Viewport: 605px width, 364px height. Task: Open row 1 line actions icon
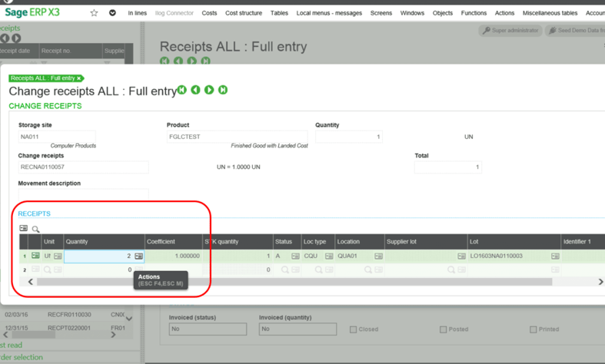pyautogui.click(x=35, y=256)
